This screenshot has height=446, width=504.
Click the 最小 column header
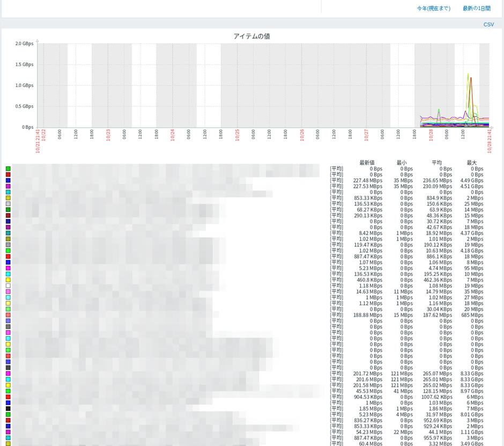tap(402, 163)
